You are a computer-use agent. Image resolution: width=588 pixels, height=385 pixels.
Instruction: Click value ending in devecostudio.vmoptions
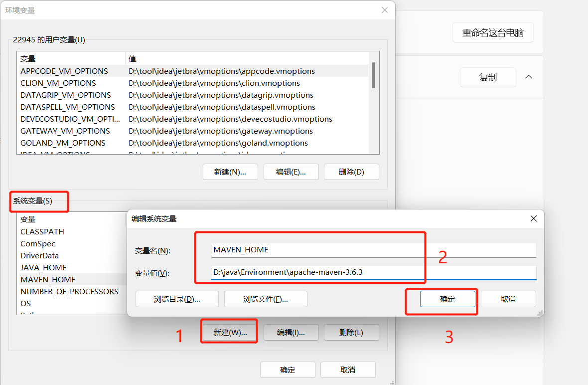pyautogui.click(x=230, y=119)
